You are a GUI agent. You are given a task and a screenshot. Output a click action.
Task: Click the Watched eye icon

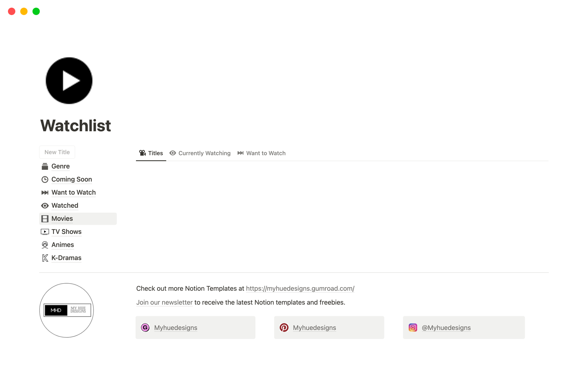(x=45, y=205)
